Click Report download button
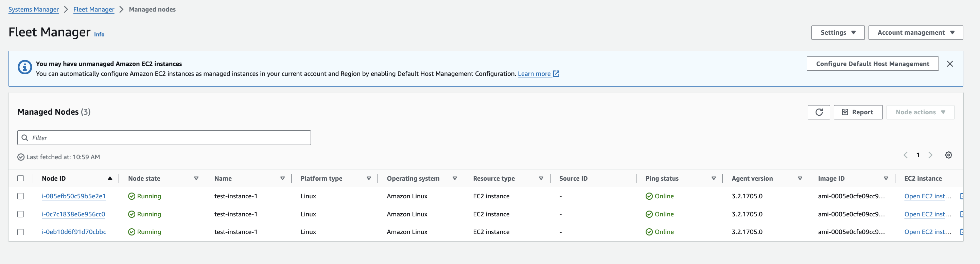The width and height of the screenshot is (980, 264). click(858, 112)
